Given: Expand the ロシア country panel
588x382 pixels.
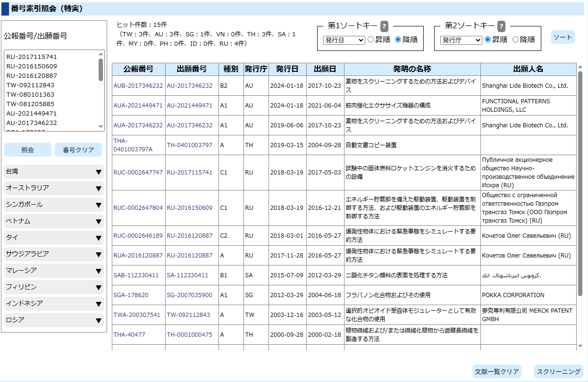Looking at the screenshot, I should click(x=54, y=320).
